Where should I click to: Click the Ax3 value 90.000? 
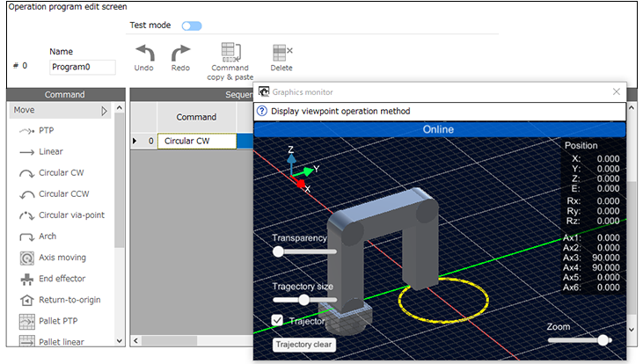click(606, 258)
